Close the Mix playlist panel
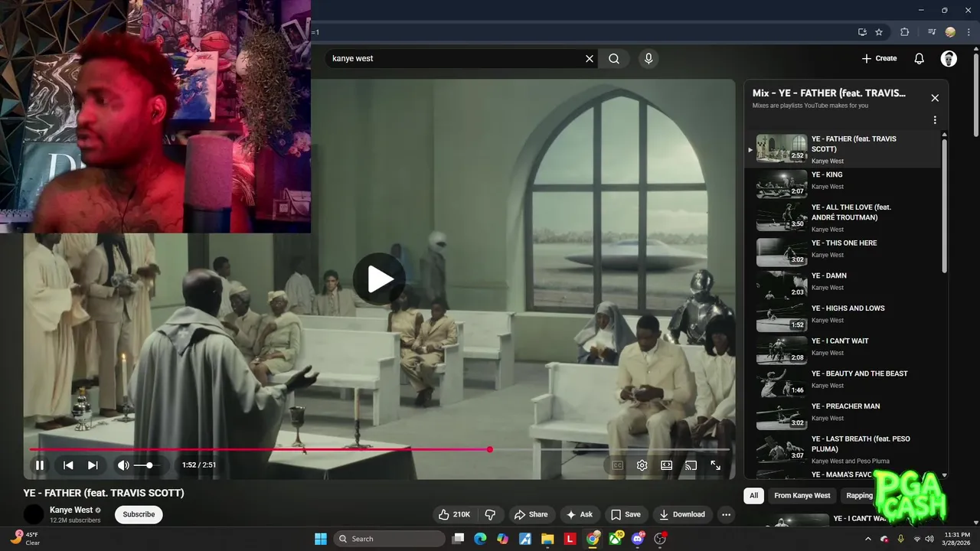Image resolution: width=980 pixels, height=551 pixels. point(935,98)
